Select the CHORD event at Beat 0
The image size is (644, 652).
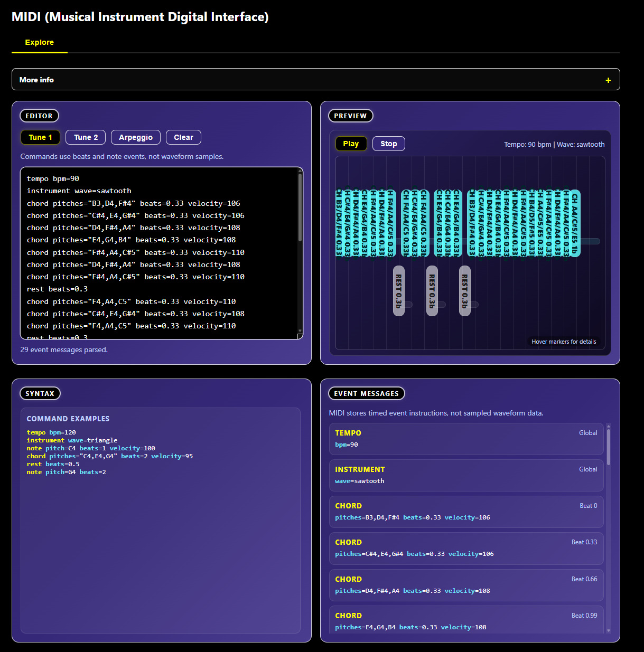[x=466, y=512]
